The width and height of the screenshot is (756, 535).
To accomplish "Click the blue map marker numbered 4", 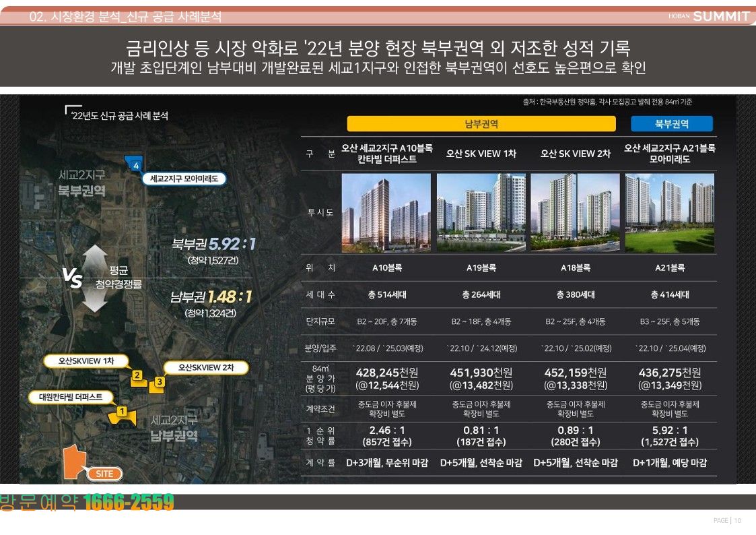I will pyautogui.click(x=135, y=164).
